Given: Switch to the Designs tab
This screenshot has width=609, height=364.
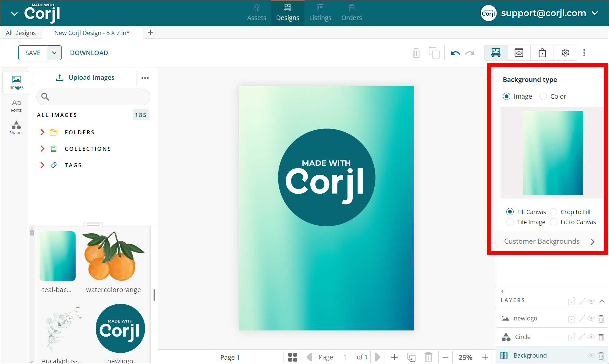Looking at the screenshot, I should [x=288, y=13].
